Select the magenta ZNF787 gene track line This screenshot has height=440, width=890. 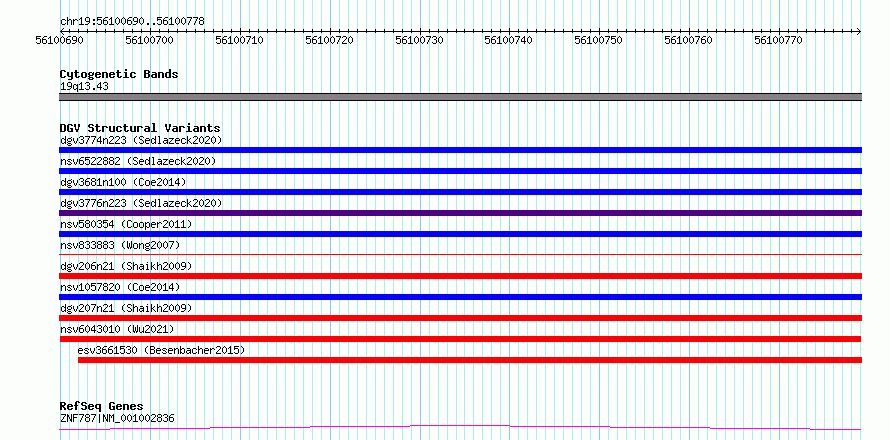(x=460, y=428)
